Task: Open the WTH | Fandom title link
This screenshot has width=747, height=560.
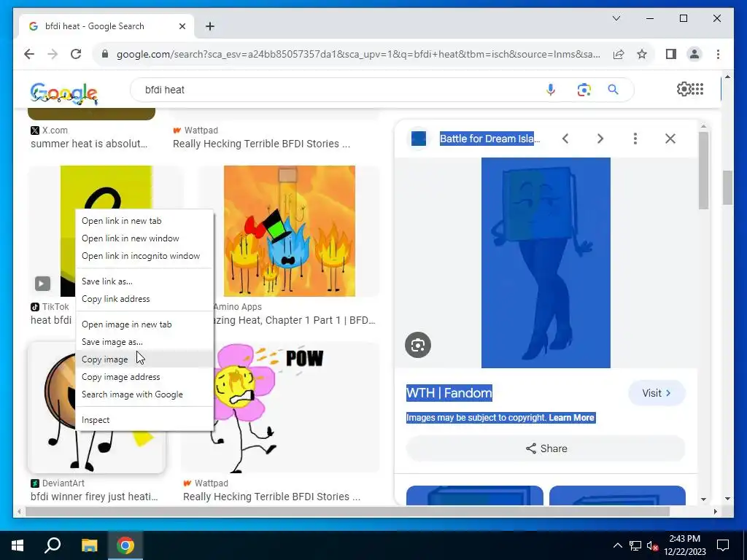Action: point(449,393)
